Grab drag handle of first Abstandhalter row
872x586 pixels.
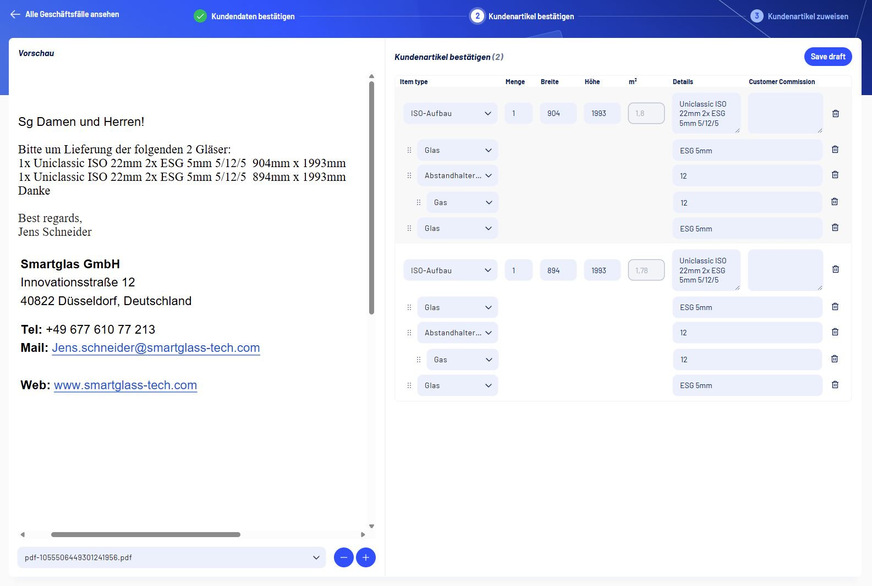(x=409, y=176)
